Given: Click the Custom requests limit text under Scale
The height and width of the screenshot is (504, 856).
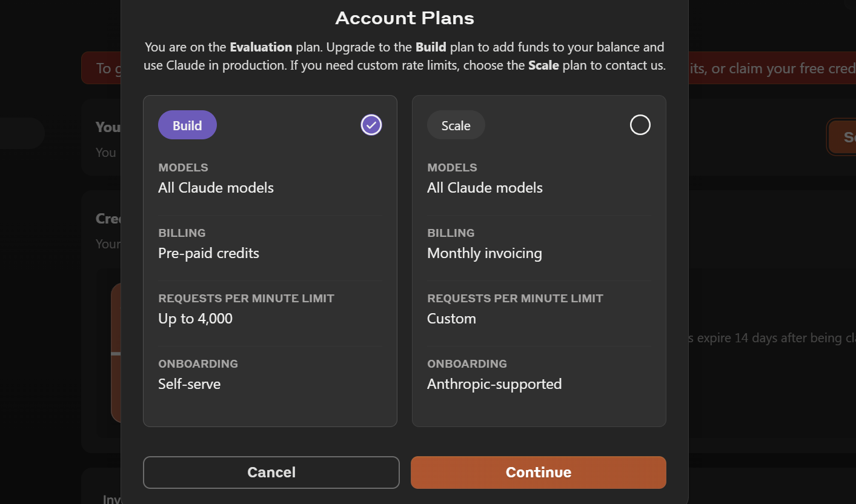Looking at the screenshot, I should point(451,319).
